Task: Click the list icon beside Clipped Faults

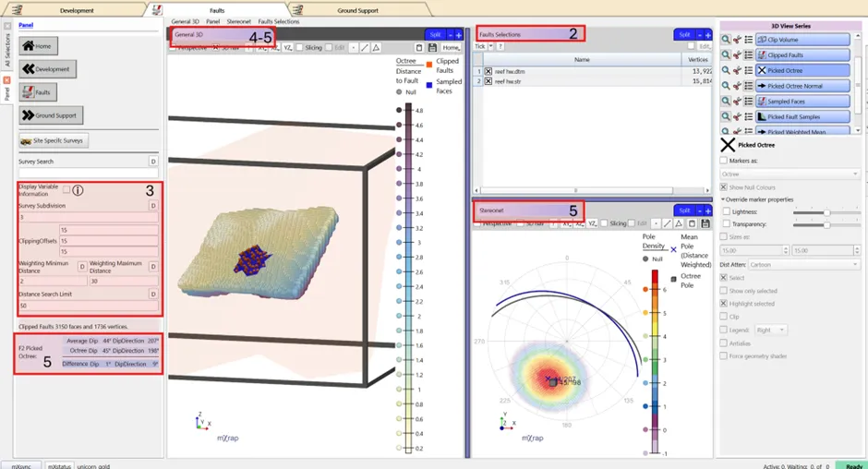Action: point(748,55)
